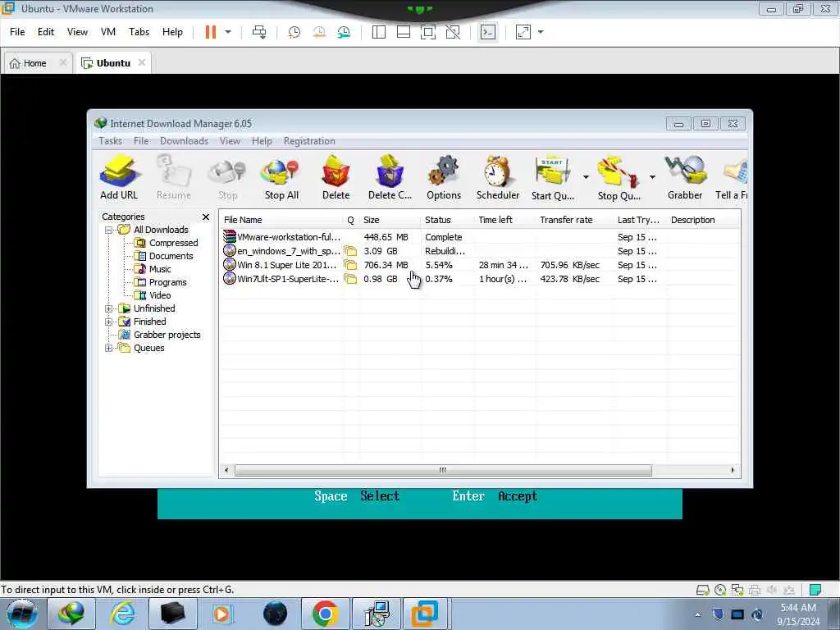The height and width of the screenshot is (630, 840).
Task: Open the Registration menu in IDM
Action: 309,141
